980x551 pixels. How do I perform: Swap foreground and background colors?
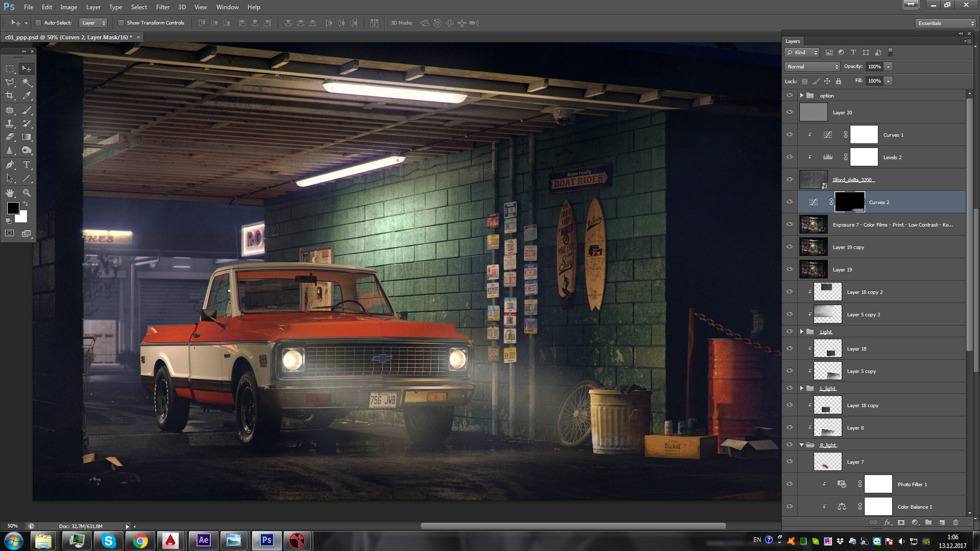point(26,204)
